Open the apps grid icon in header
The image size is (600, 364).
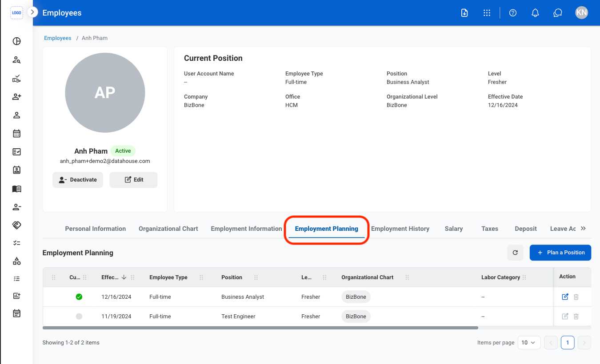[x=487, y=13]
